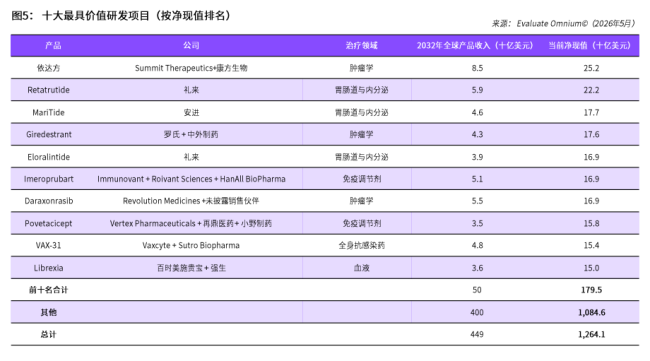The width and height of the screenshot is (650, 361).
Task: Select the product cell Imeroprubart
Action: tap(49, 179)
